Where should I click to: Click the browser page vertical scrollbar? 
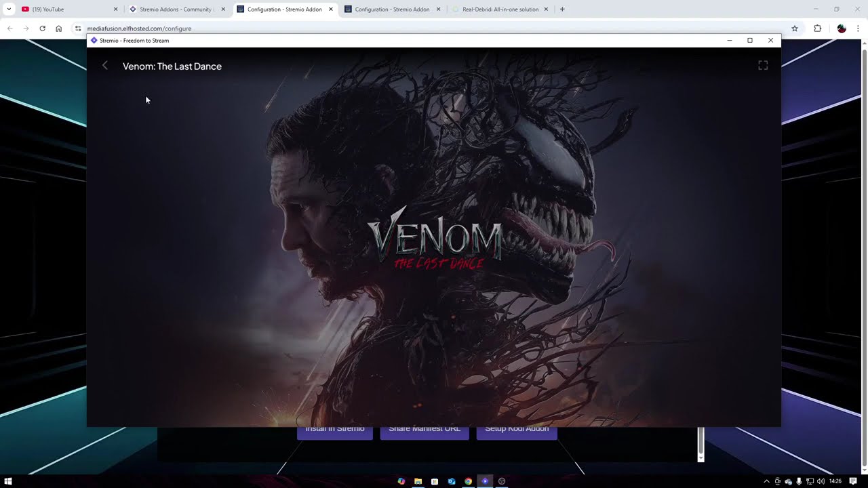[x=863, y=258]
